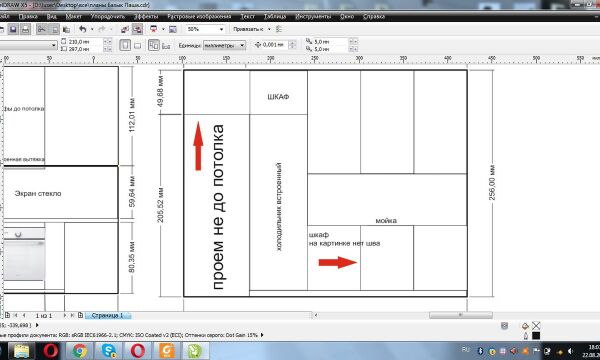Copy selection using the Copy icon
This screenshot has width=600, height=360.
click(54, 29)
